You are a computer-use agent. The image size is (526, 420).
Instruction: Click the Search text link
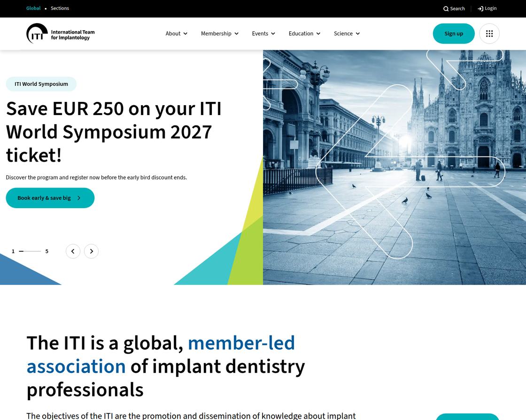[x=457, y=9]
